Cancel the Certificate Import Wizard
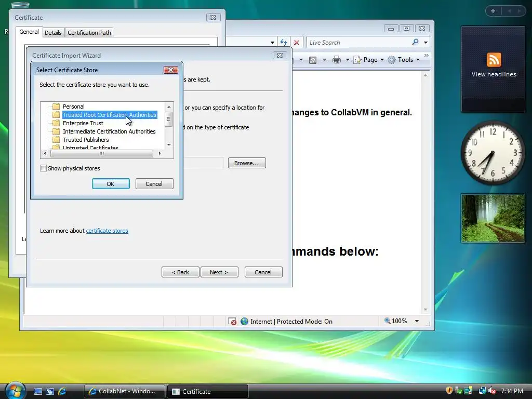532x399 pixels. point(263,272)
